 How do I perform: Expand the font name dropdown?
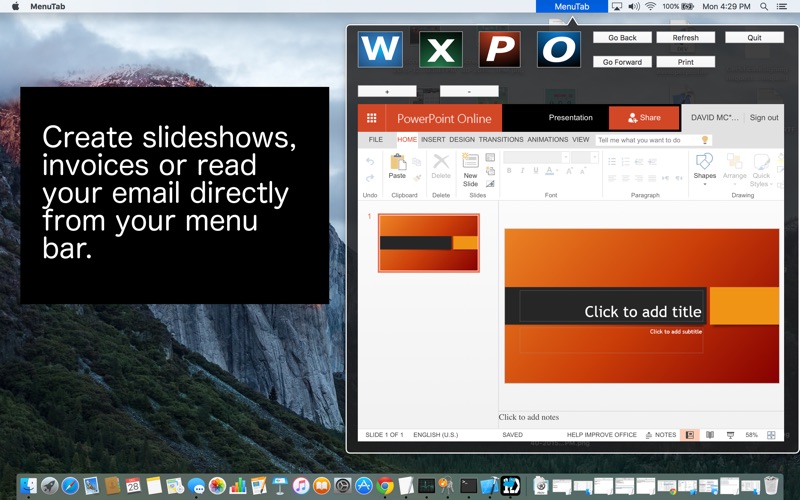point(565,157)
